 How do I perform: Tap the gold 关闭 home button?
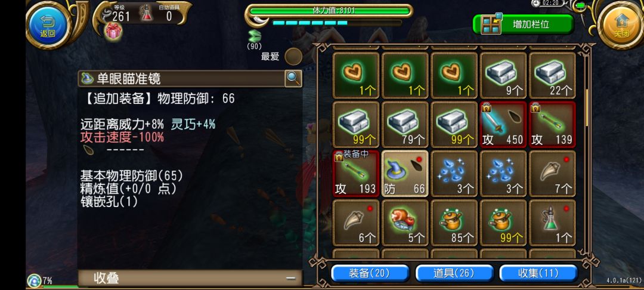621,25
